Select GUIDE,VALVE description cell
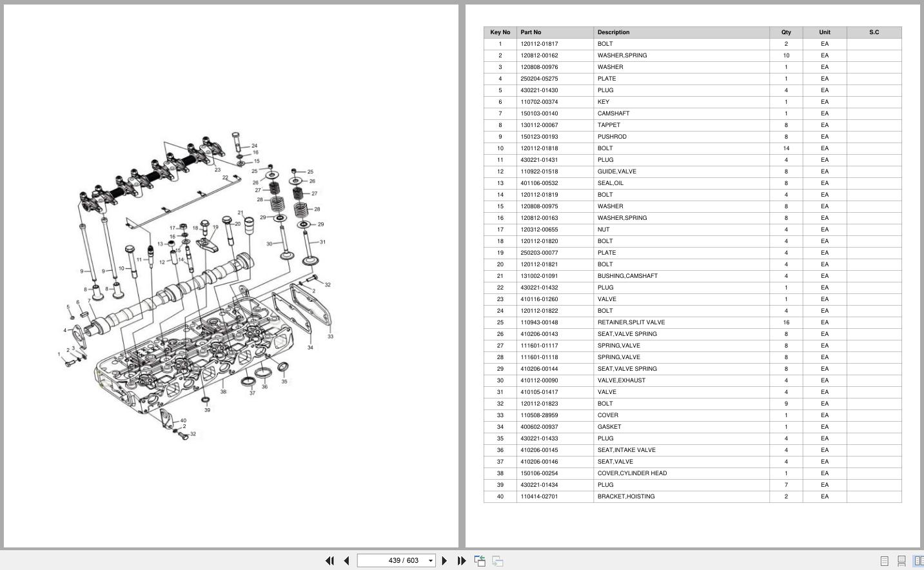Image resolution: width=924 pixels, height=570 pixels. coord(682,172)
